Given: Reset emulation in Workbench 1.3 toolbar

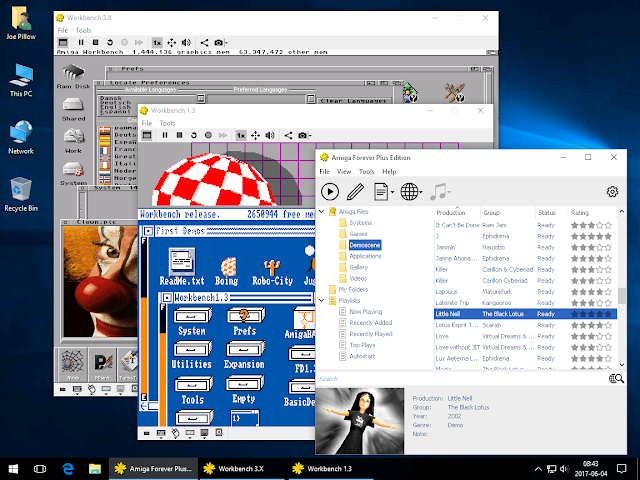Looking at the screenshot, I should pyautogui.click(x=194, y=135).
